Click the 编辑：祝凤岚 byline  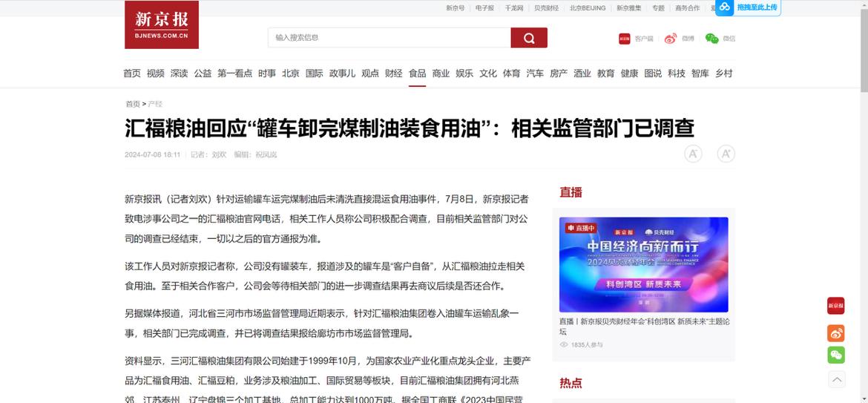[255, 155]
